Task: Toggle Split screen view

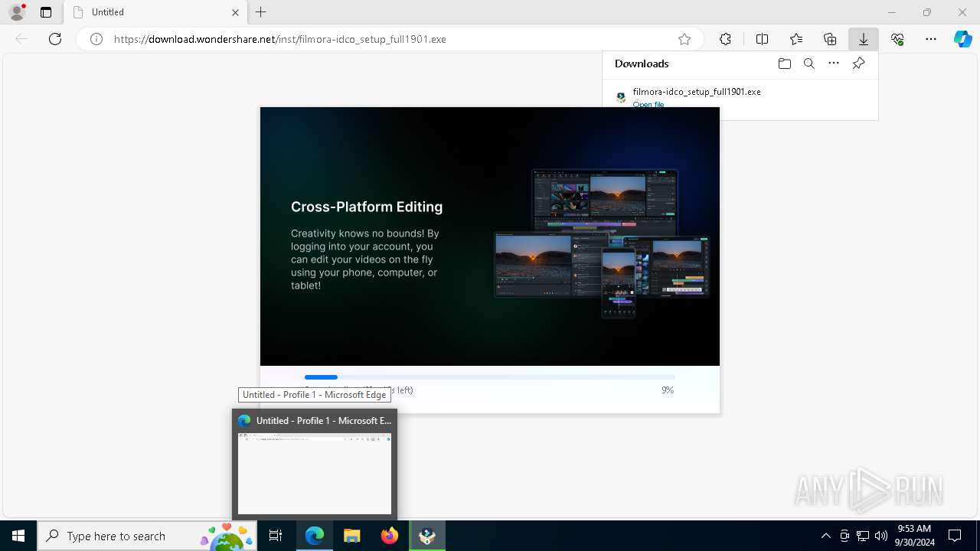Action: pos(763,39)
